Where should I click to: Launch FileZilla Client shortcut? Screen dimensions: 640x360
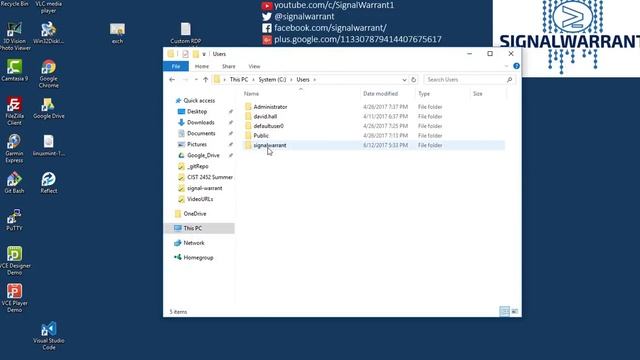14,111
